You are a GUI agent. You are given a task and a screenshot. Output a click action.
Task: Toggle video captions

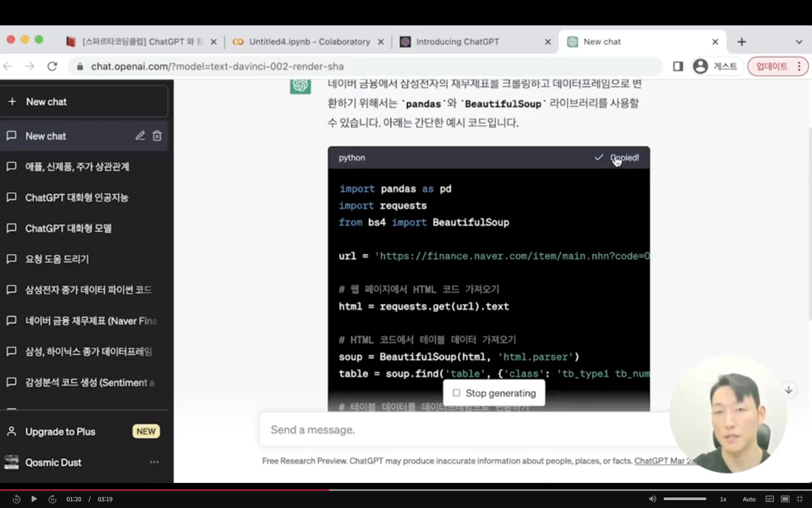pyautogui.click(x=770, y=499)
